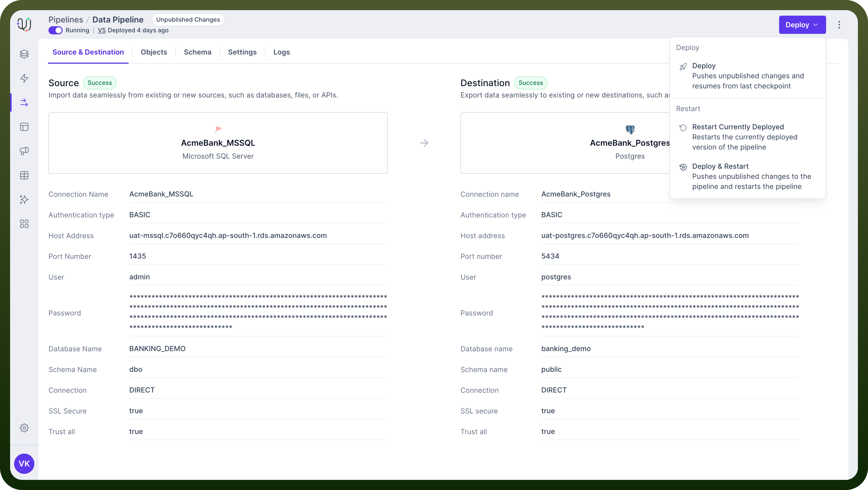Open the megaphone sidebar icon
868x490 pixels.
[x=24, y=151]
